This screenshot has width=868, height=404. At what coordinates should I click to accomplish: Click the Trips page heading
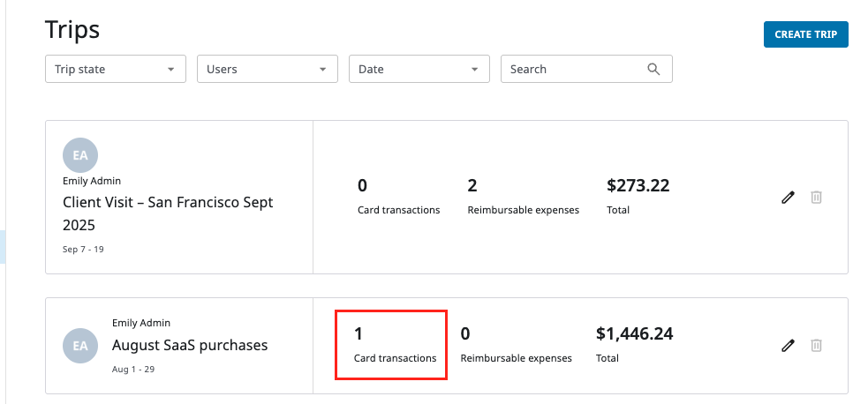pyautogui.click(x=72, y=29)
